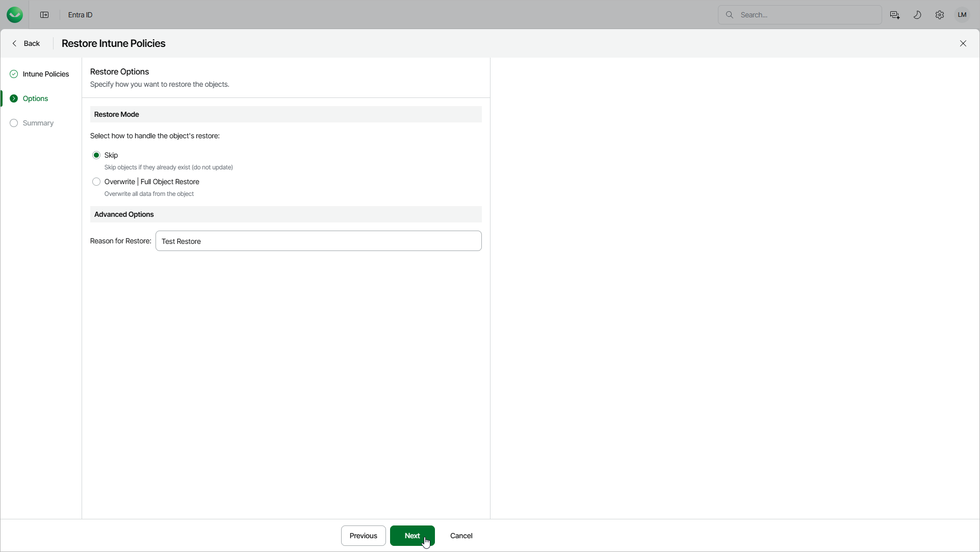Jump to Summary wizard step
This screenshot has width=980, height=552.
point(38,123)
